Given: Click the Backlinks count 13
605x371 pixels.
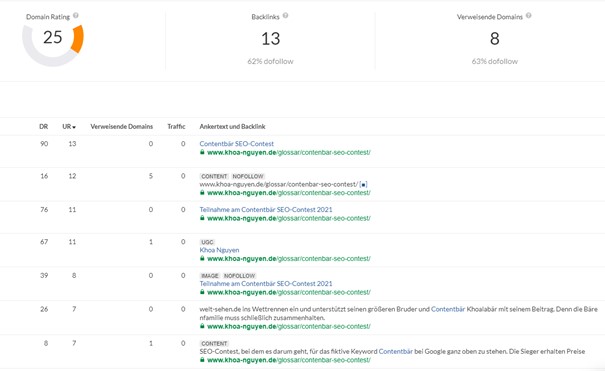Looking at the screenshot, I should coord(270,39).
